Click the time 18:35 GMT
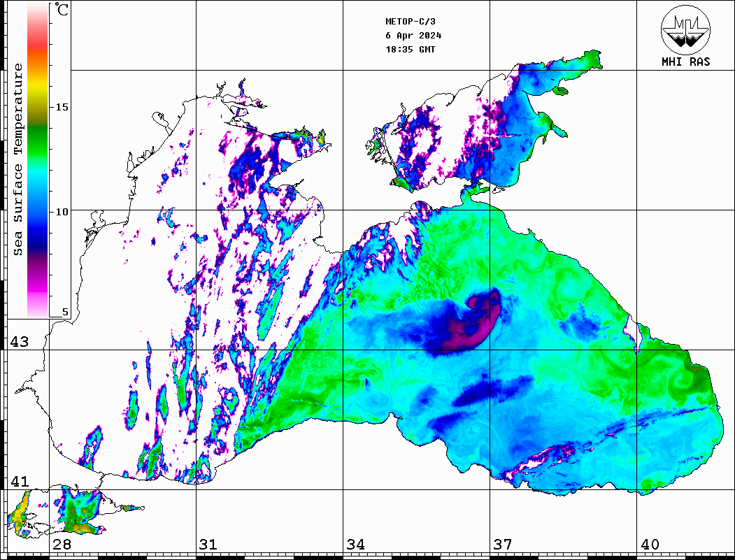Viewport: 735px width, 560px height. [411, 49]
